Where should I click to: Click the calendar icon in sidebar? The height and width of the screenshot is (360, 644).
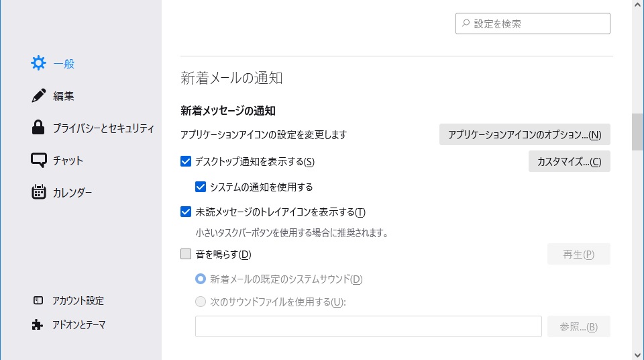tap(39, 193)
